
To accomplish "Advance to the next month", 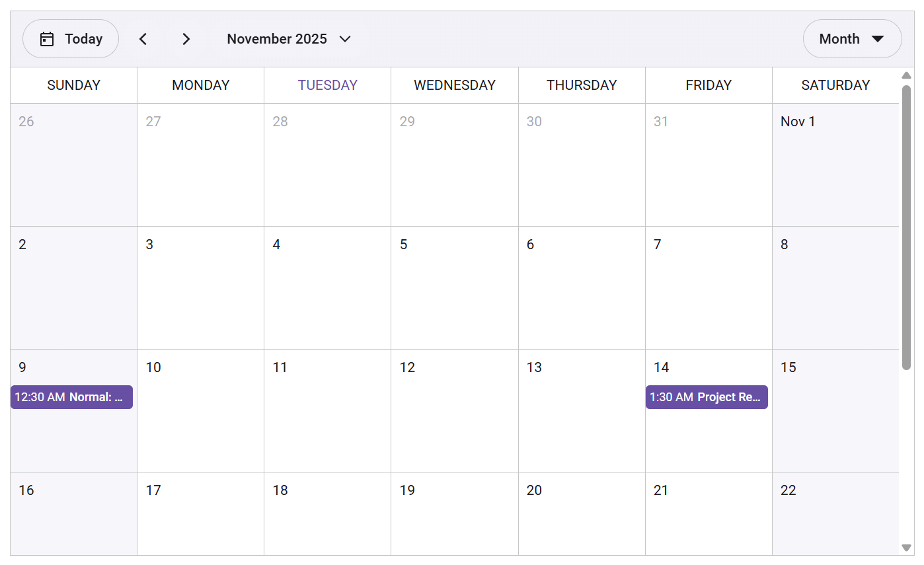I will (x=186, y=39).
